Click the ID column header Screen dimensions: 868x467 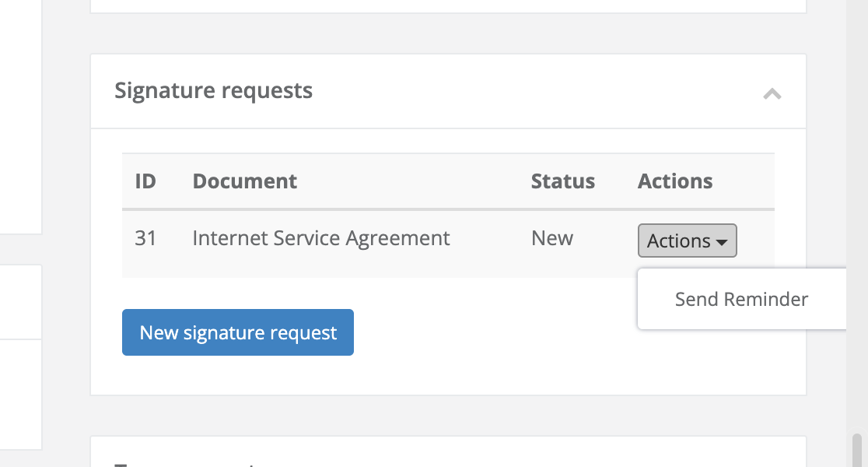[x=146, y=181]
